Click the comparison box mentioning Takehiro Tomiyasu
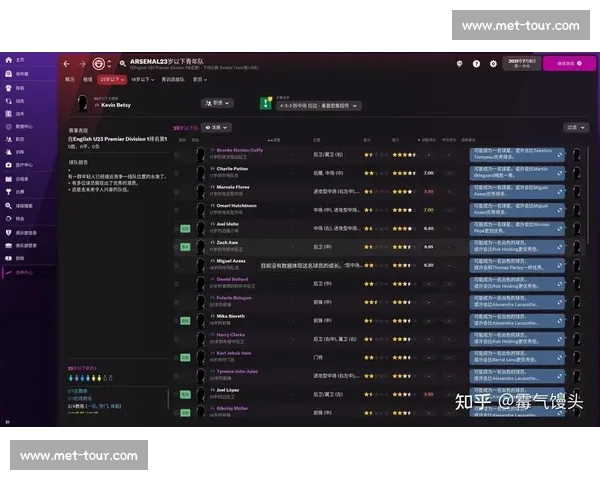 (x=517, y=155)
